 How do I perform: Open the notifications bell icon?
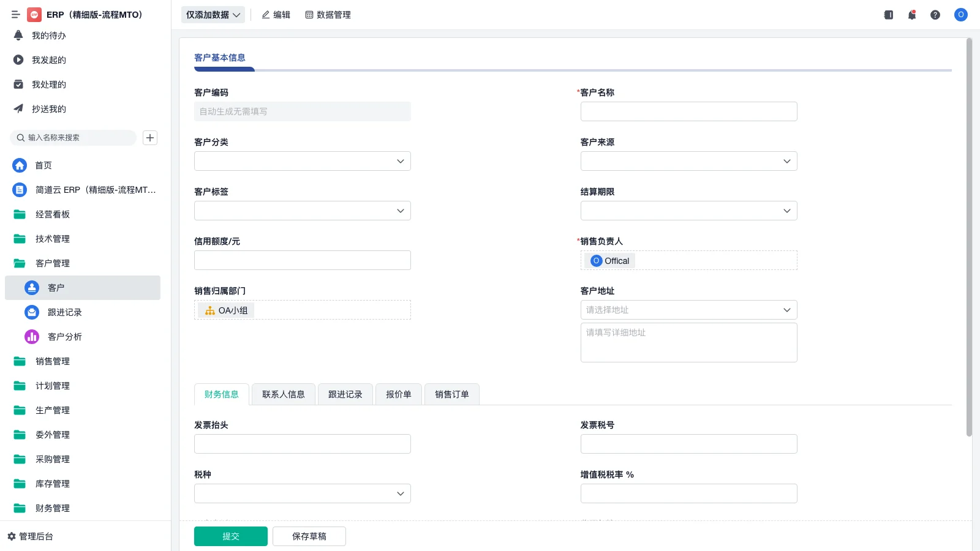coord(911,15)
